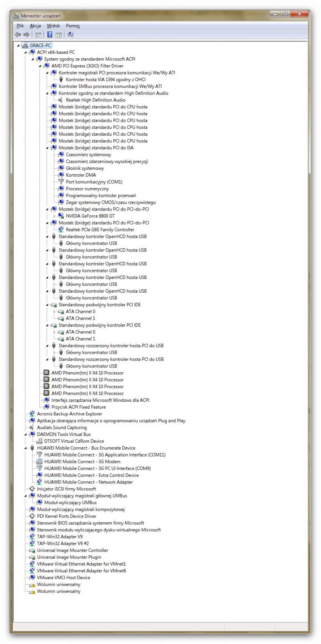This screenshot has height=644, width=321.
Task: Select 'HUAWEI Mobile Connect - 3G Application Interface (COM11)'
Action: click(105, 455)
